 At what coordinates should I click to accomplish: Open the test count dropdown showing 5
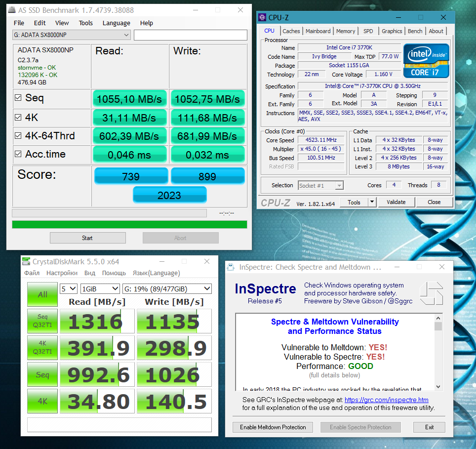[69, 288]
